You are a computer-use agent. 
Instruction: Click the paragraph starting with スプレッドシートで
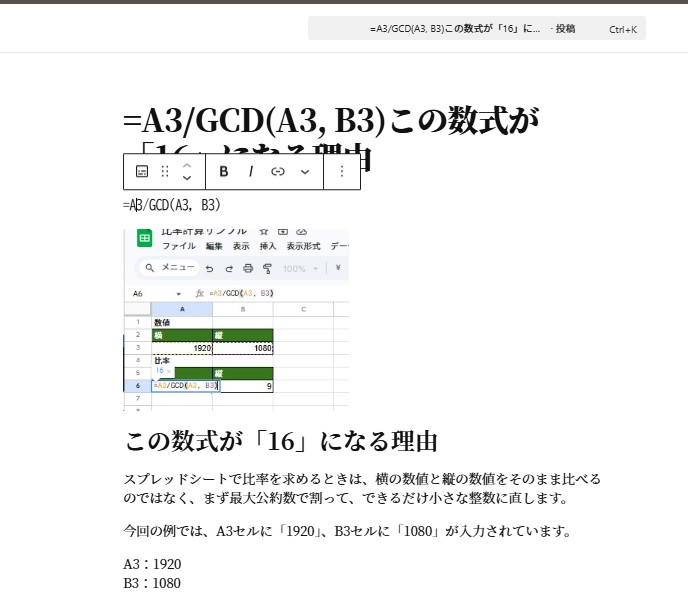[362, 488]
